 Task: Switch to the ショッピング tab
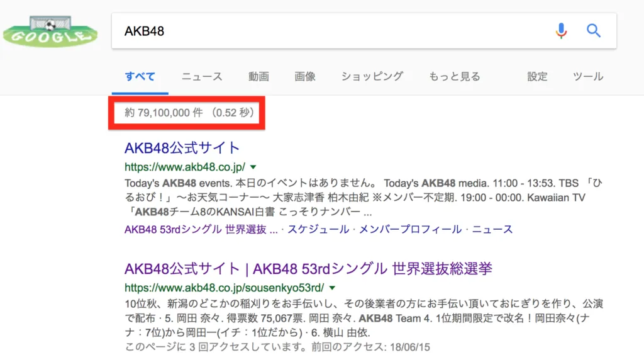point(372,77)
